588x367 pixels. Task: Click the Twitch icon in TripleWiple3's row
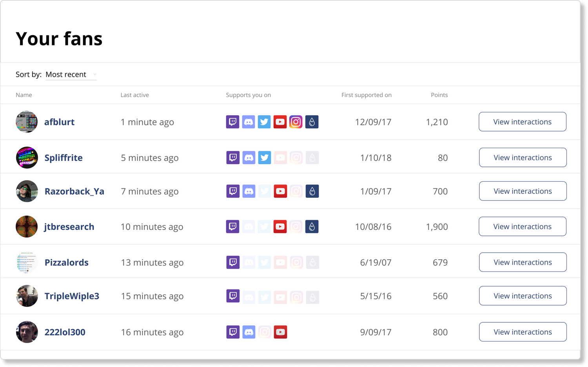pos(233,296)
